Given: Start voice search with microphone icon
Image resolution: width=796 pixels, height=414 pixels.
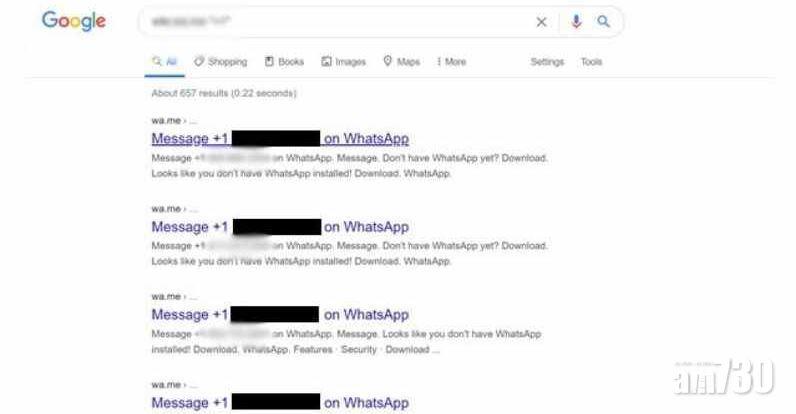Looking at the screenshot, I should point(576,21).
